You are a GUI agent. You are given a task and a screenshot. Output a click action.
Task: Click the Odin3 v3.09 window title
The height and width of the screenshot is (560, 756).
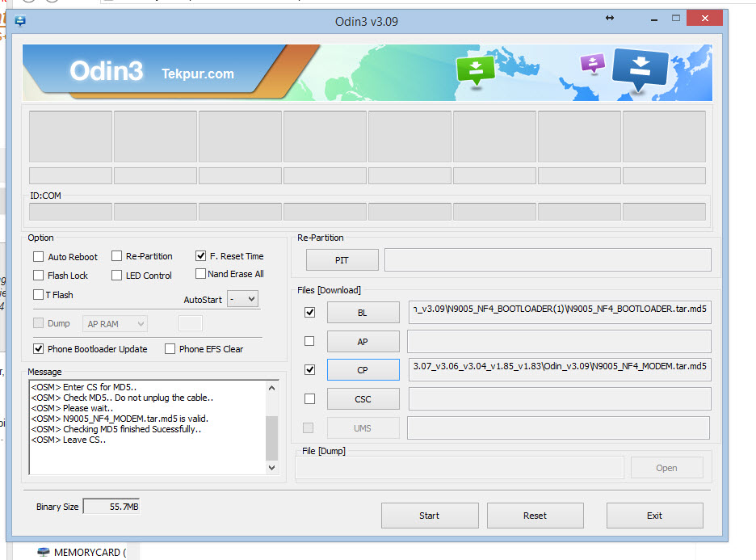point(367,22)
